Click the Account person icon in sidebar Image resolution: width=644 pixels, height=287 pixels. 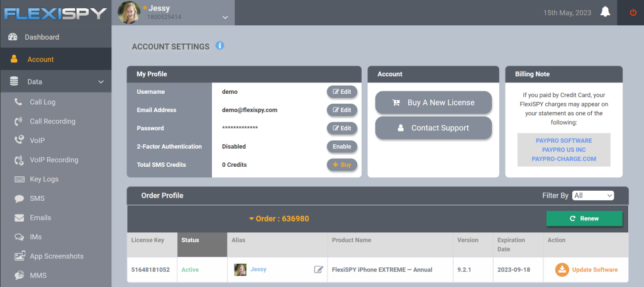(x=14, y=59)
